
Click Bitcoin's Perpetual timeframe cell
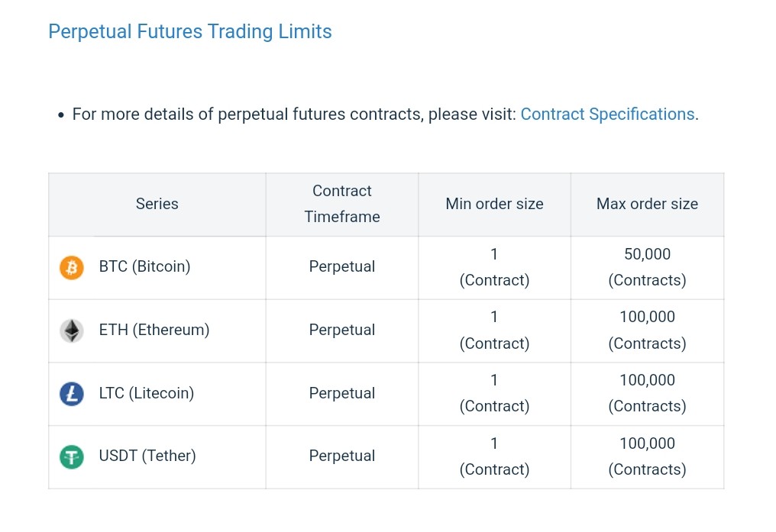[x=342, y=266]
